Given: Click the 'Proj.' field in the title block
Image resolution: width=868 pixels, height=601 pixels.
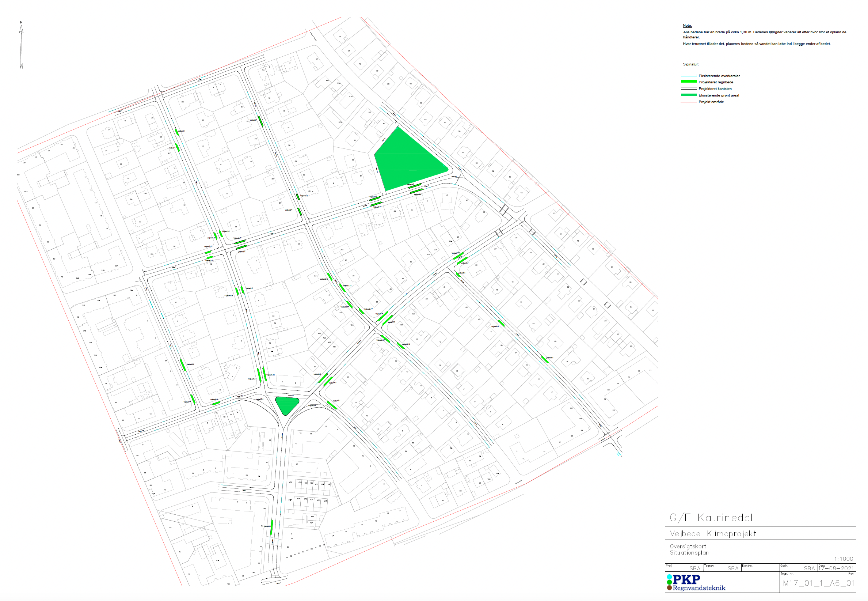Looking at the screenshot, I should 684,567.
